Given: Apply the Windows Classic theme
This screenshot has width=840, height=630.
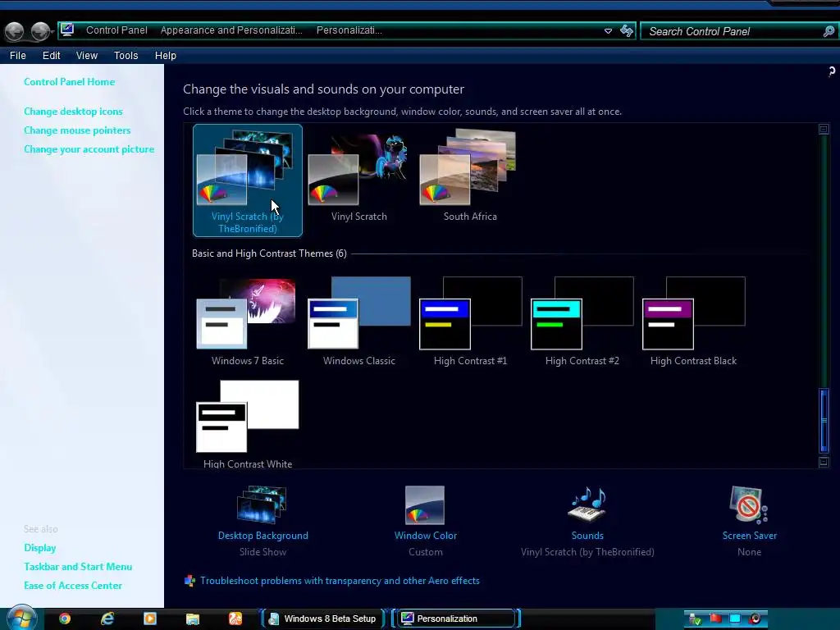Looking at the screenshot, I should tap(359, 322).
